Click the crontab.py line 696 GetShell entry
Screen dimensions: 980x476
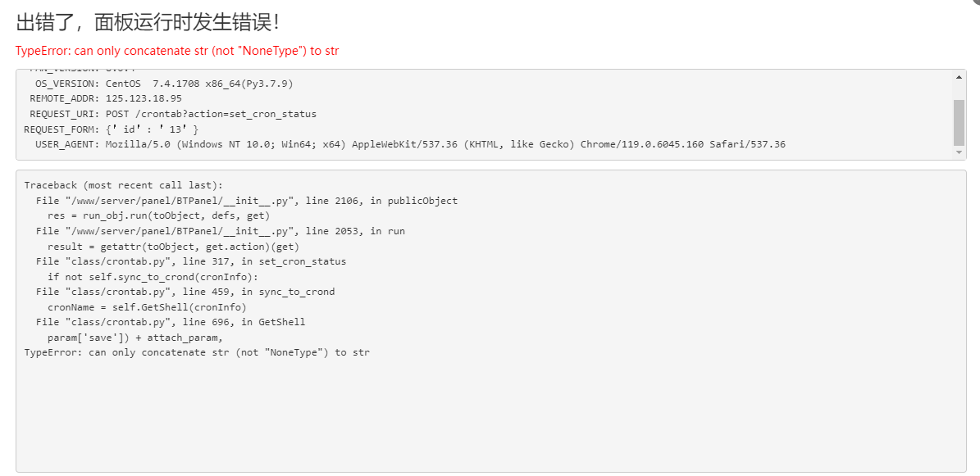[x=171, y=322]
